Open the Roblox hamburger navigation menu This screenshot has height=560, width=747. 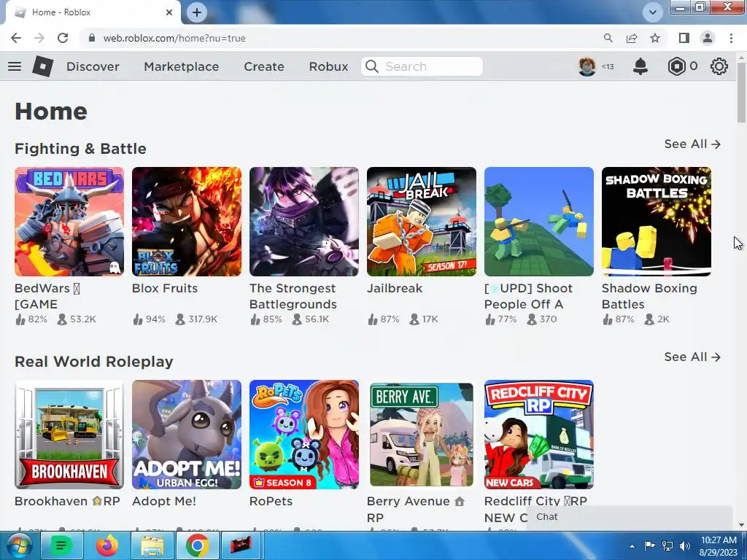(x=15, y=66)
